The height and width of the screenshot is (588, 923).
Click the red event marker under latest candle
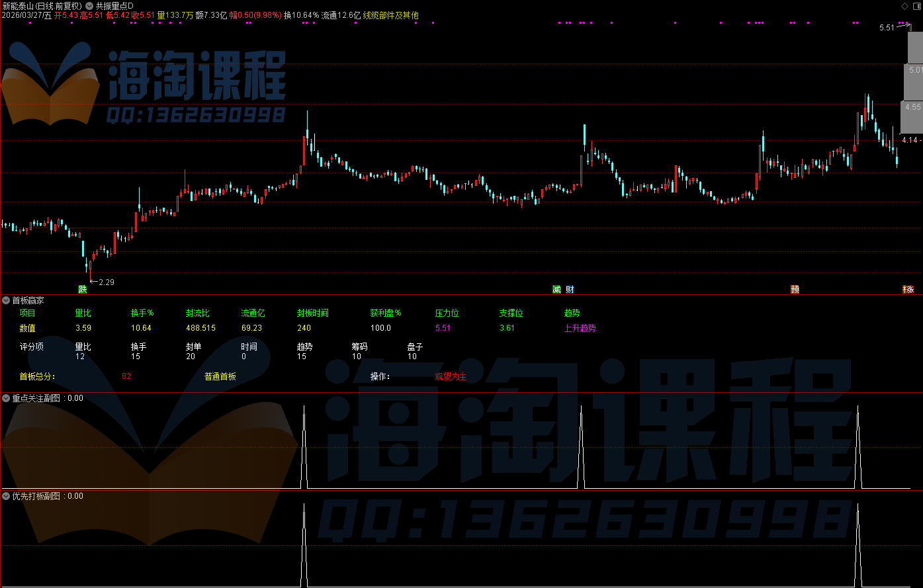[908, 290]
